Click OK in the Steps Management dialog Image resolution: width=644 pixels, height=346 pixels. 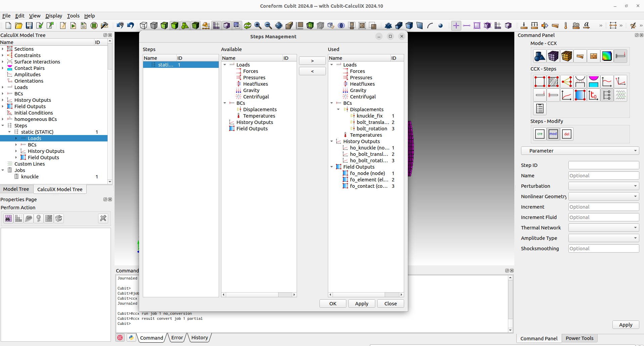coord(333,303)
